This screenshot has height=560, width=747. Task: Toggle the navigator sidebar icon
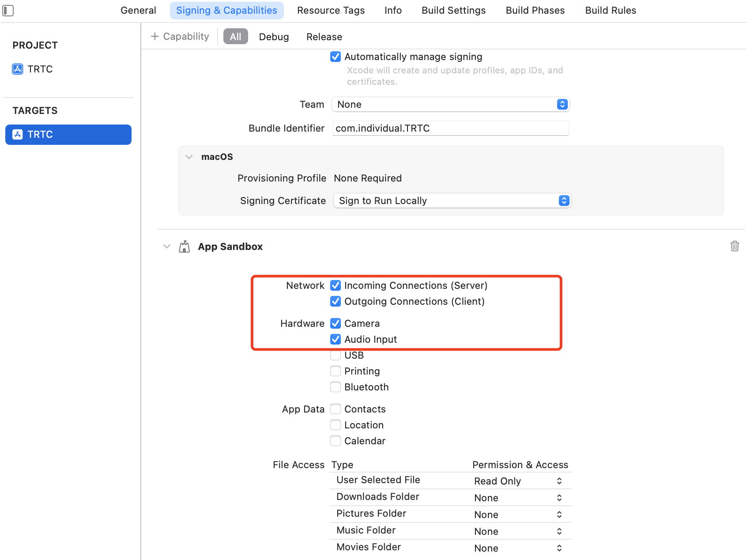[8, 10]
